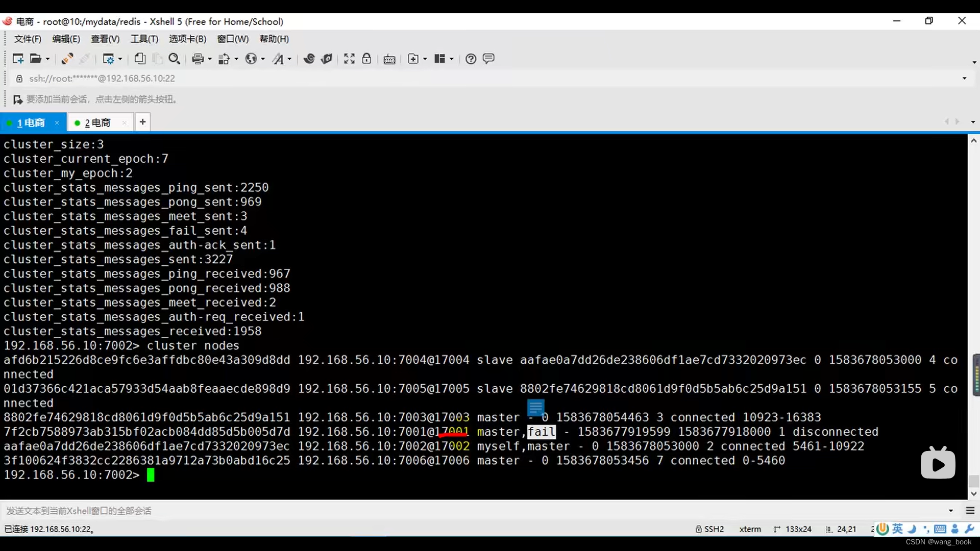
Task: Expand the Print dropdown arrow
Action: 209,59
